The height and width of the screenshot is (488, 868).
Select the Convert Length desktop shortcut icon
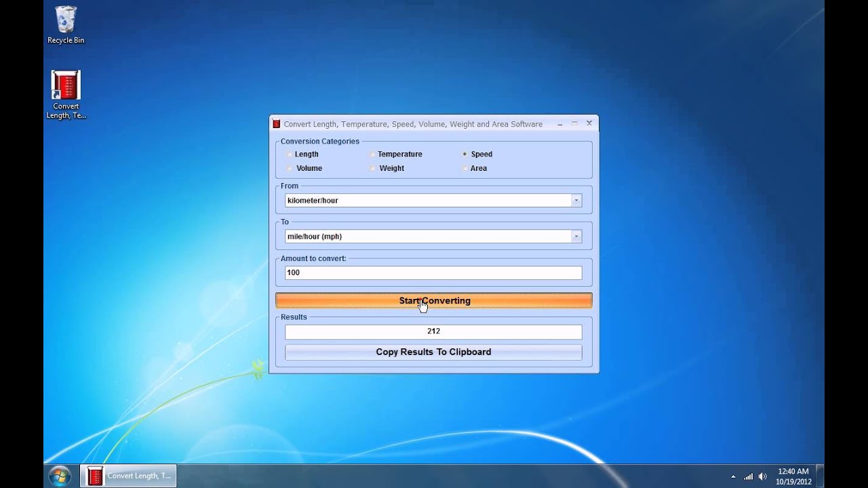(x=66, y=95)
